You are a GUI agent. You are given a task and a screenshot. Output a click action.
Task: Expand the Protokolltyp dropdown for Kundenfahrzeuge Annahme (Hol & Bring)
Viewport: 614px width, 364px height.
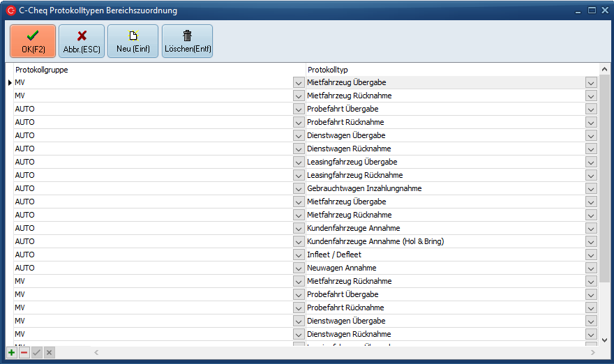591,242
